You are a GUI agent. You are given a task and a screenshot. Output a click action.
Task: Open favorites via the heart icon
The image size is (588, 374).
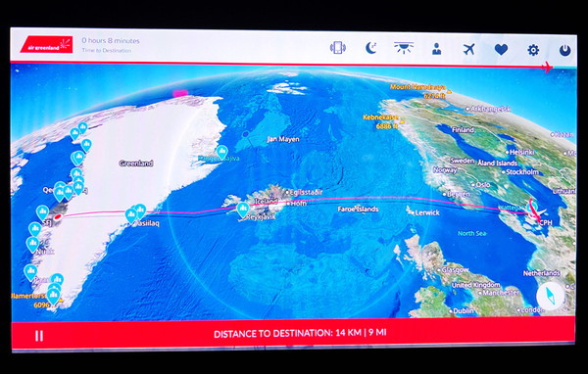[501, 50]
